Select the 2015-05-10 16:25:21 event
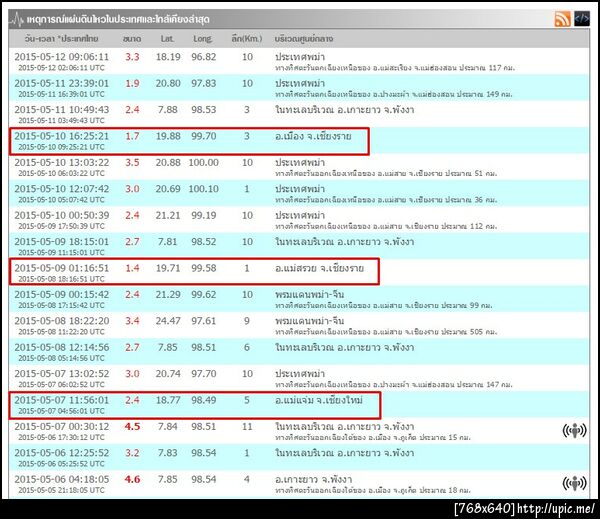Screen dimensions: 600x519 click(298, 140)
